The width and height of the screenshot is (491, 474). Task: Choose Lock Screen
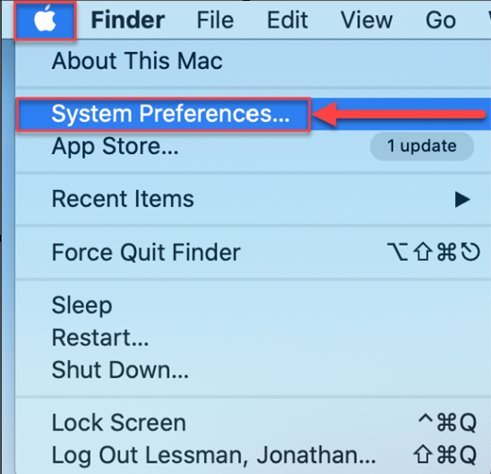(253, 423)
